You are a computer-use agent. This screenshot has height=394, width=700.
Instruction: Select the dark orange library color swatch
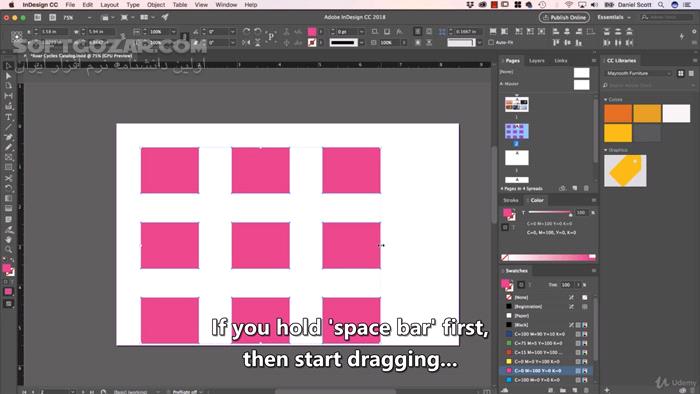coord(618,113)
